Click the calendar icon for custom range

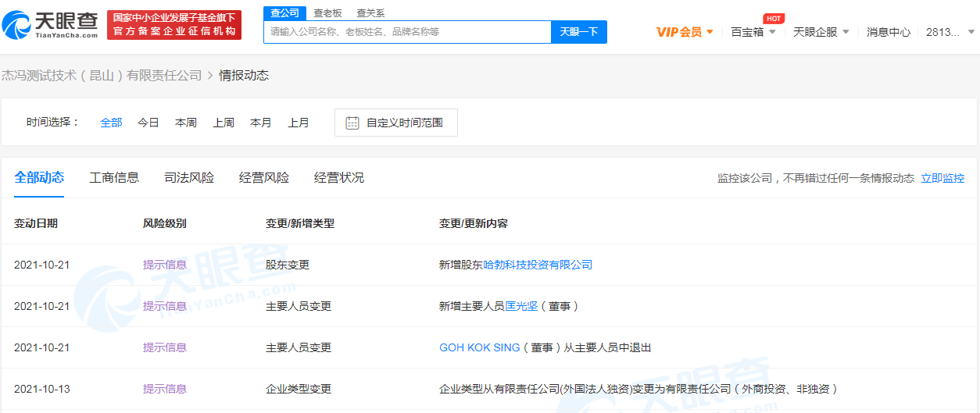[352, 123]
